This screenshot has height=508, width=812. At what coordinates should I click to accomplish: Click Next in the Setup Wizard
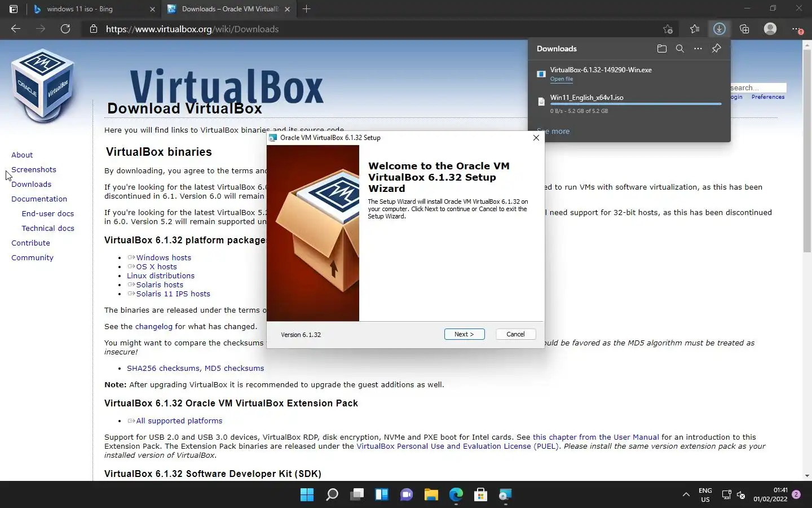pyautogui.click(x=464, y=334)
